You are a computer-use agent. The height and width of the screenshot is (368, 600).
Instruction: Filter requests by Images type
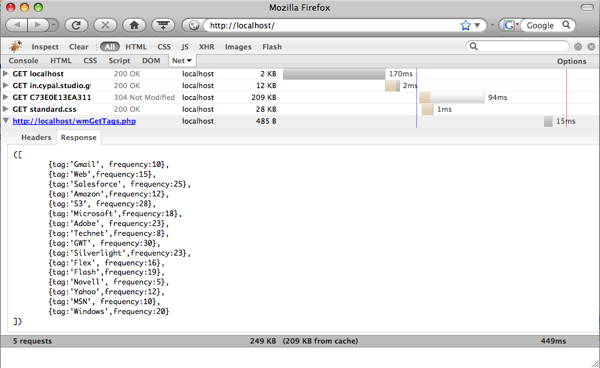238,47
